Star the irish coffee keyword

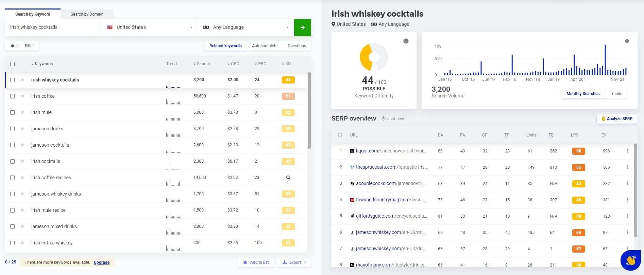point(22,96)
